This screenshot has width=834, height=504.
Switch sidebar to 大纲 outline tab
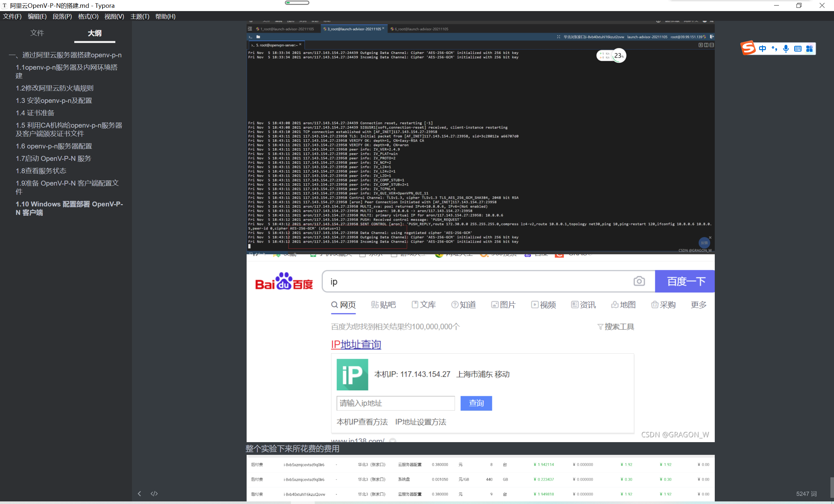pos(94,33)
